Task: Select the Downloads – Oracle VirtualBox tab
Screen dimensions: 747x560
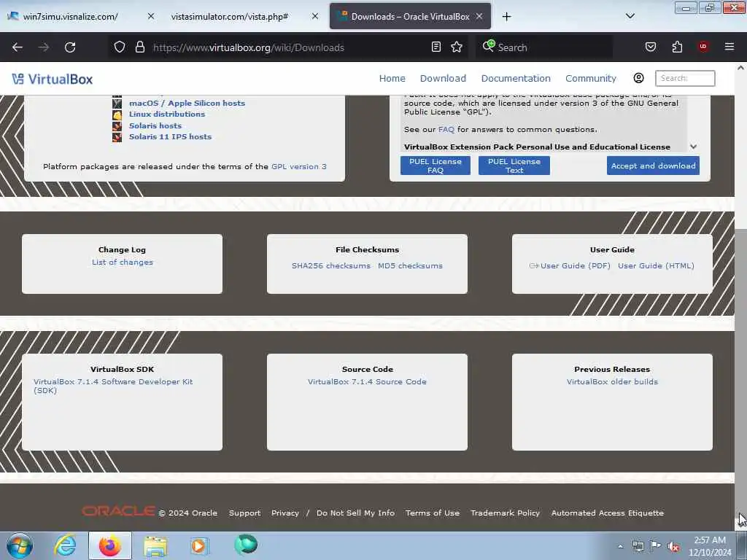Action: click(410, 16)
